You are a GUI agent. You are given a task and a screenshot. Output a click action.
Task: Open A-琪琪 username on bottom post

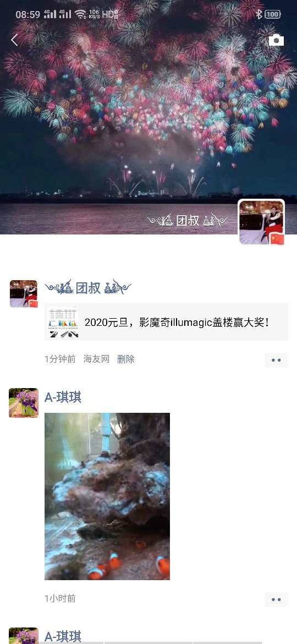(63, 636)
